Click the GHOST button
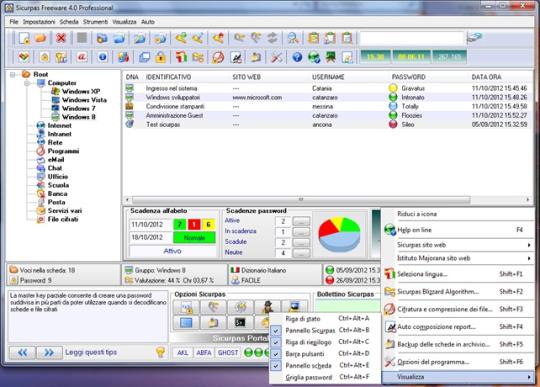This screenshot has height=387, width=540. tap(228, 352)
